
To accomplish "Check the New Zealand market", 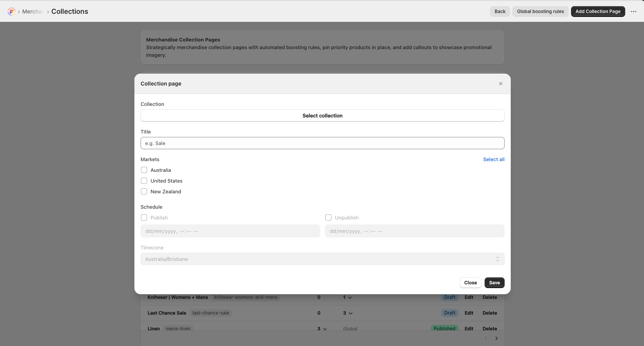I will point(144,191).
